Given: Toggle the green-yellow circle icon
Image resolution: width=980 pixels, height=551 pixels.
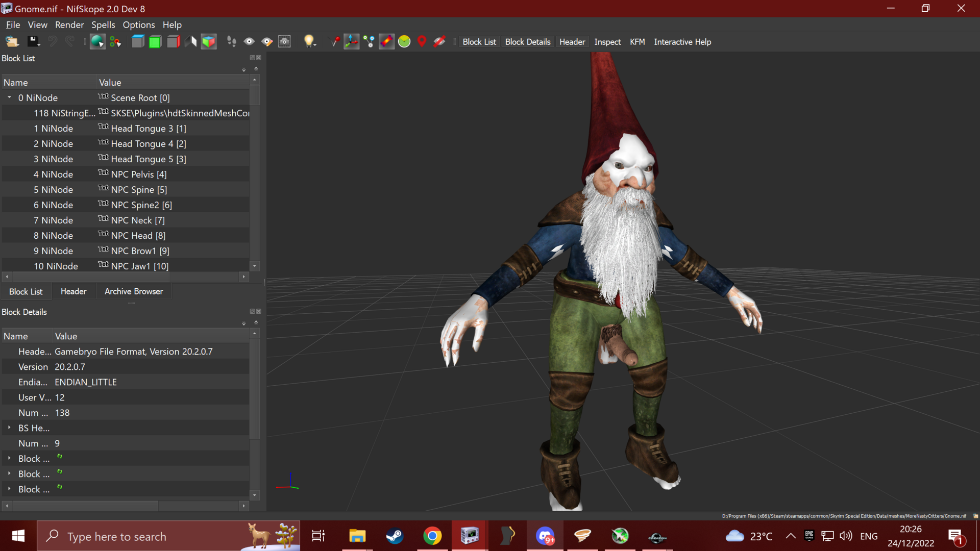Looking at the screenshot, I should 404,42.
